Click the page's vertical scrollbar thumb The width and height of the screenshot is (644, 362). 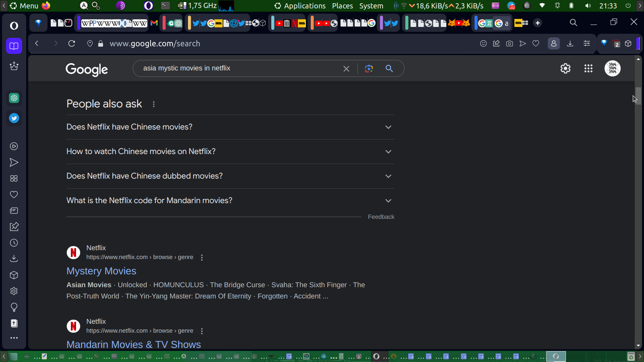(x=638, y=96)
